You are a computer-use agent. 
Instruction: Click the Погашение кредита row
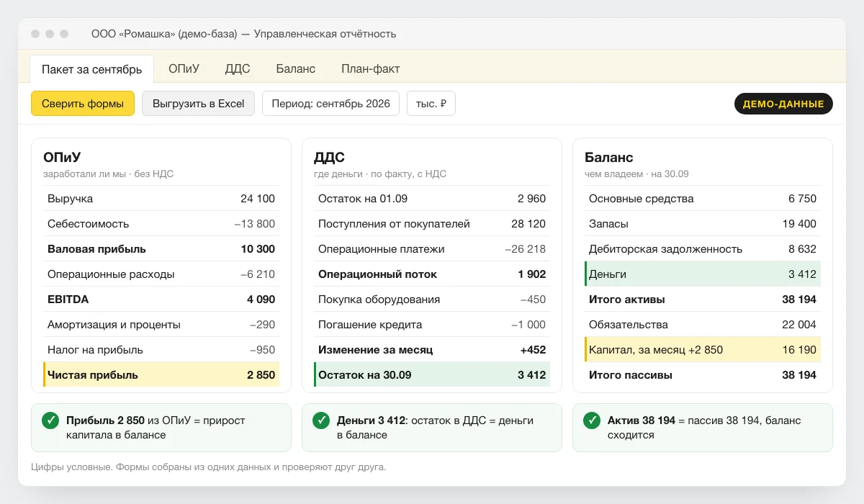[x=432, y=325]
